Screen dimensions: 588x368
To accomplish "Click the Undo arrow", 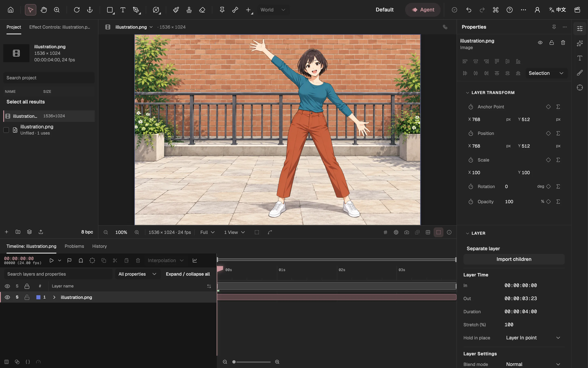I will click(469, 10).
